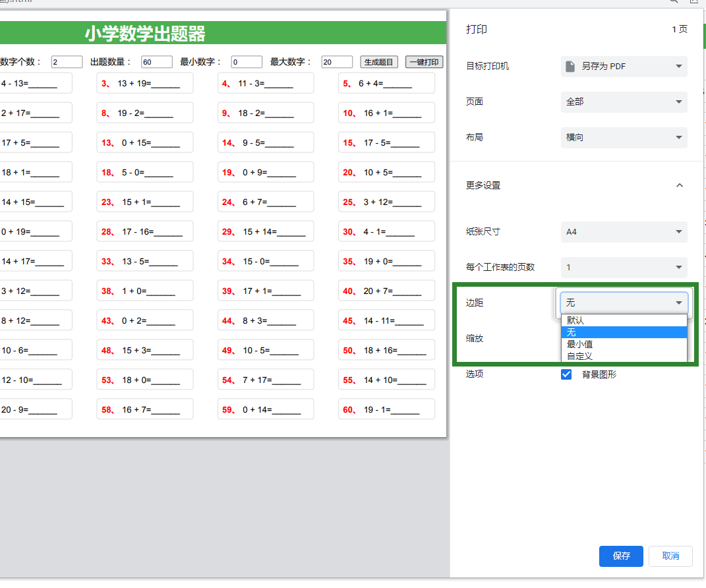This screenshot has width=706, height=588.
Task: Click problem 45 '14 - 11='
Action: click(386, 320)
